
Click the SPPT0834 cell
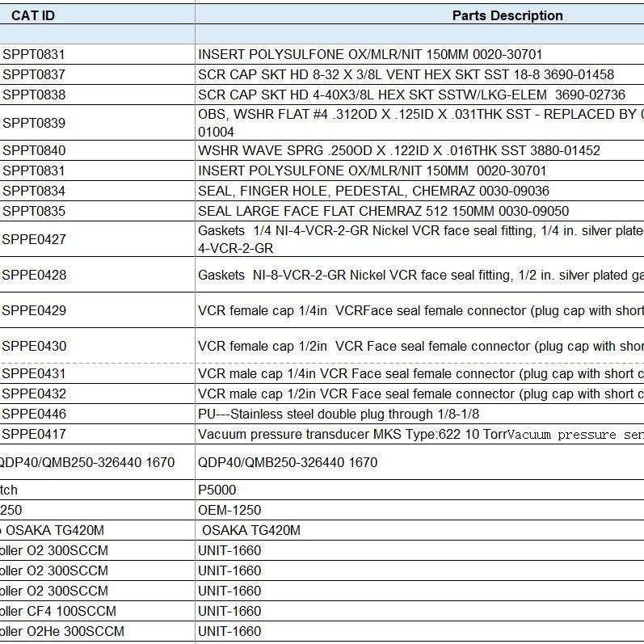point(34,191)
